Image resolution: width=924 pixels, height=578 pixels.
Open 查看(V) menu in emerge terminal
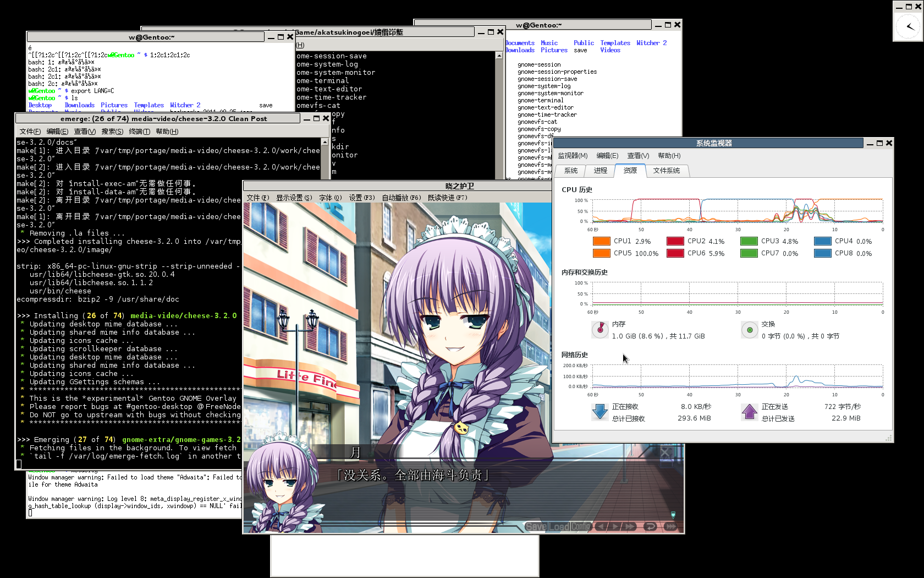(85, 132)
